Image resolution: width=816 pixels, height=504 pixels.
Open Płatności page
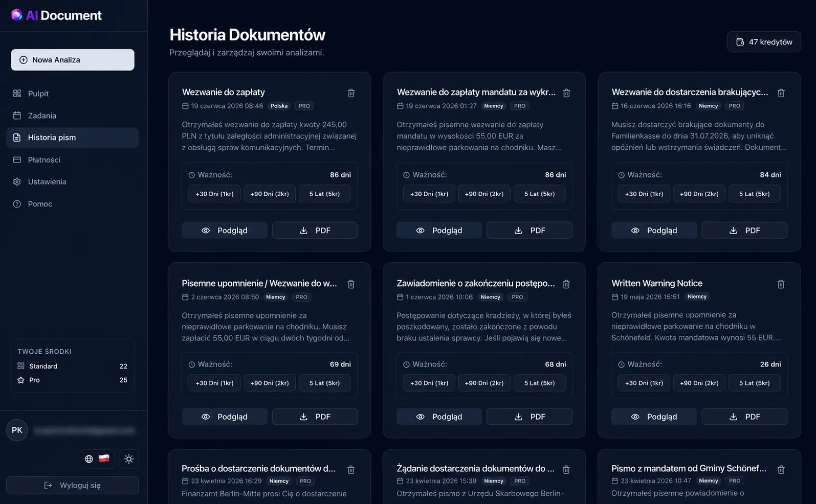click(72, 159)
